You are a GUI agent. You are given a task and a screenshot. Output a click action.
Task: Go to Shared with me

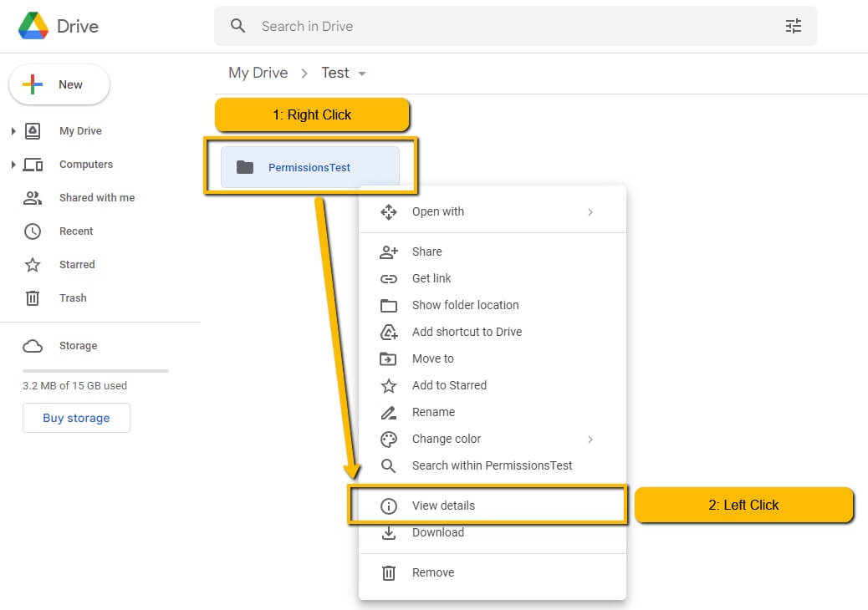[96, 198]
